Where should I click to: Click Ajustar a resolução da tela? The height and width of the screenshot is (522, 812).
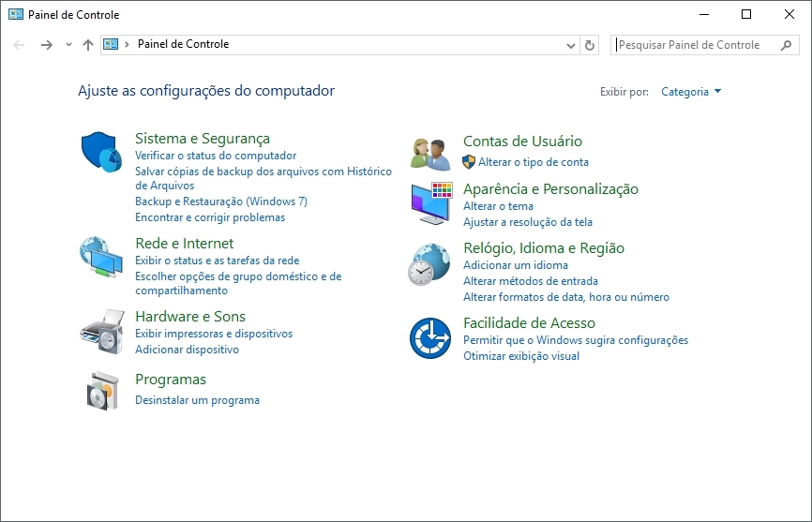(528, 222)
